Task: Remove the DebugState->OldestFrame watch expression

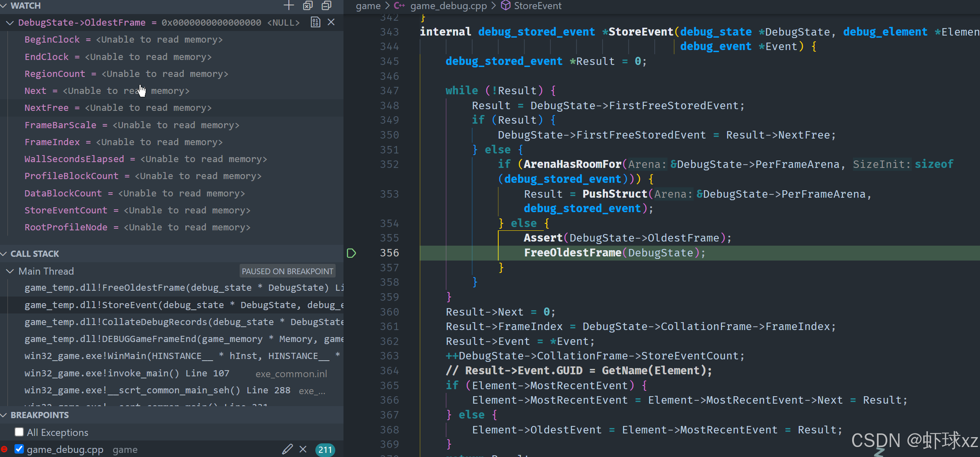Action: (x=331, y=22)
